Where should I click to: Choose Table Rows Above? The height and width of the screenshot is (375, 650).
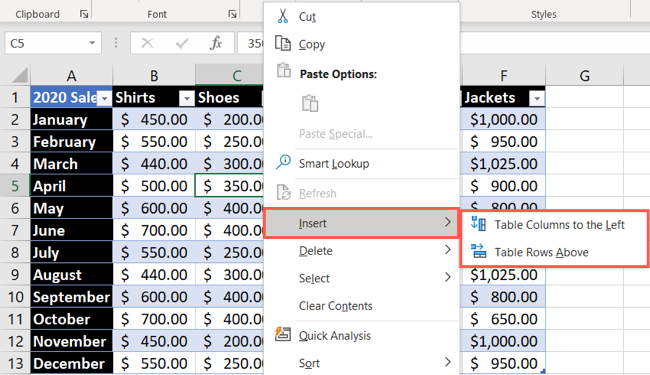click(x=554, y=252)
